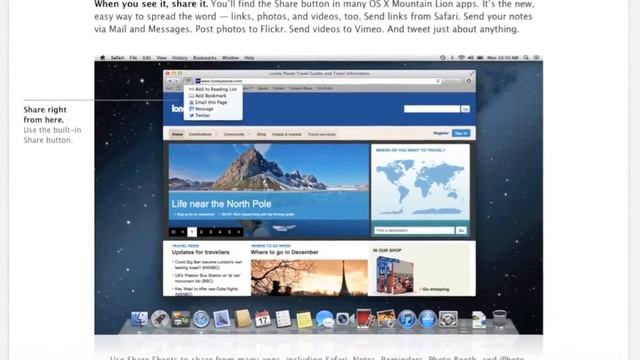Open the Documents stack in dock
Viewport: 640px width, 360px height.
[478, 320]
